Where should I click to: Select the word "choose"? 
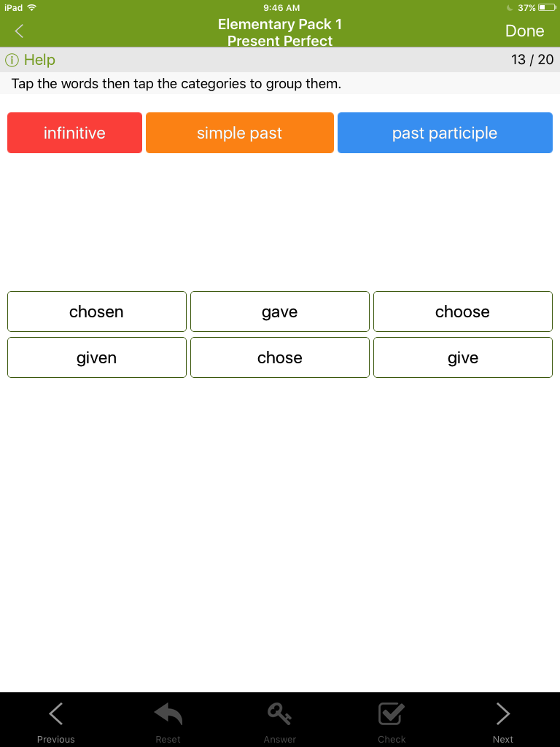click(463, 311)
